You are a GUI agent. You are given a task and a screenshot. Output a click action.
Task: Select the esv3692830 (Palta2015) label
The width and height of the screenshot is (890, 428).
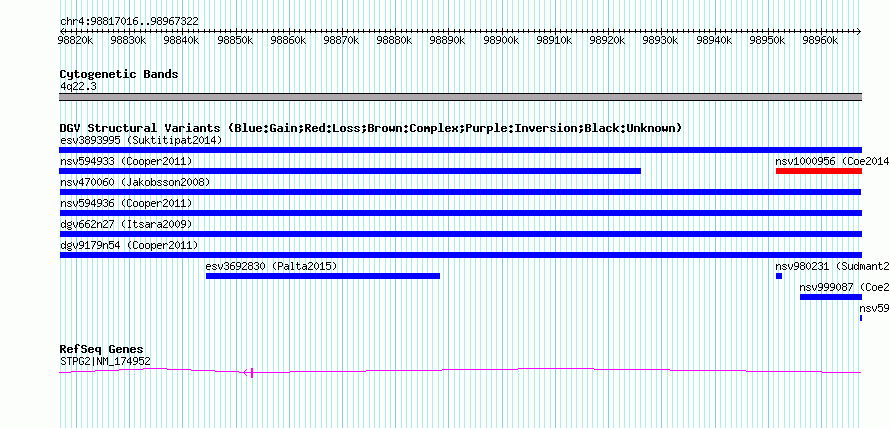pyautogui.click(x=271, y=266)
